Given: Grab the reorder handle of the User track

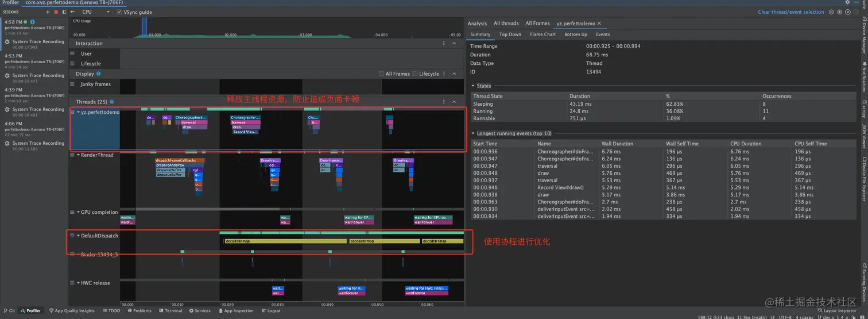Looking at the screenshot, I should click(x=72, y=53).
